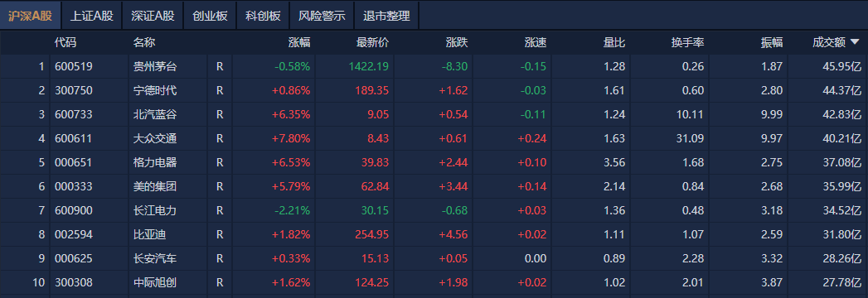Viewport: 868px width, 298px height.
Task: Sort by the 涨幅 column header
Action: coord(299,42)
